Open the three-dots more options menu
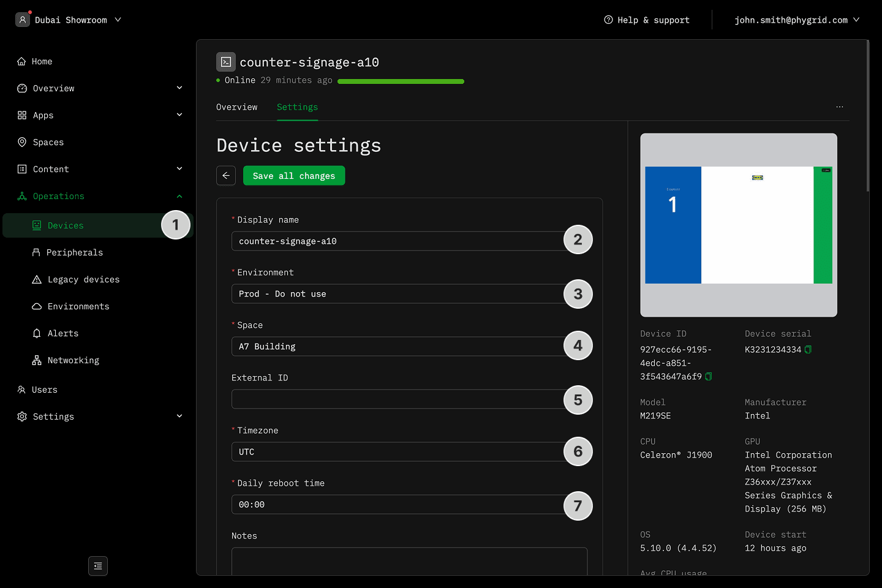 (839, 107)
